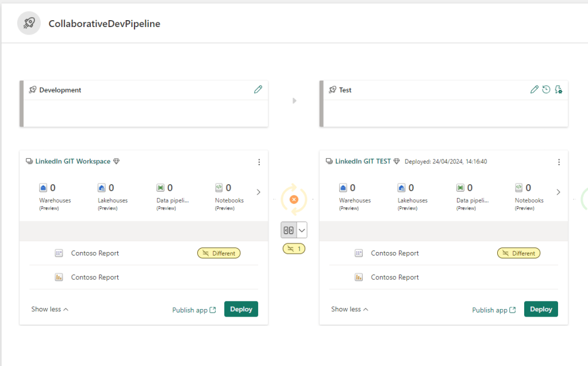Show more item types in Development workspace
This screenshot has height=366, width=588.
tap(258, 192)
